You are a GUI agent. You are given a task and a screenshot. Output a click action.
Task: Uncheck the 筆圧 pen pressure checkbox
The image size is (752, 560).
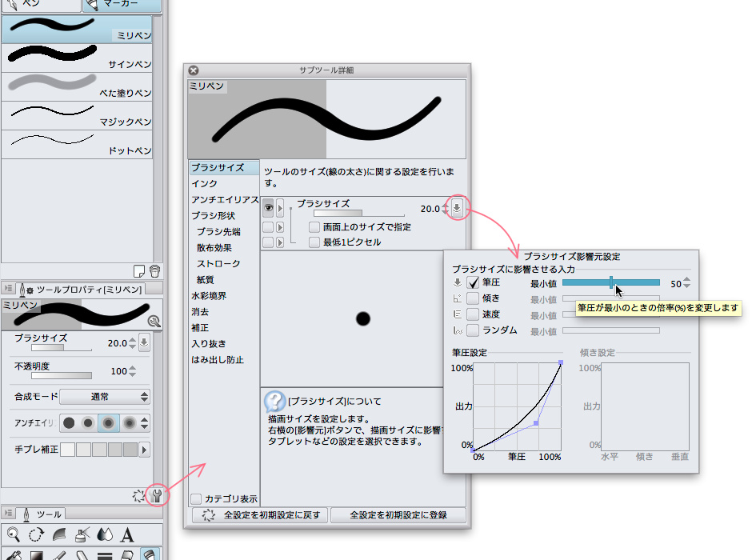point(473,282)
